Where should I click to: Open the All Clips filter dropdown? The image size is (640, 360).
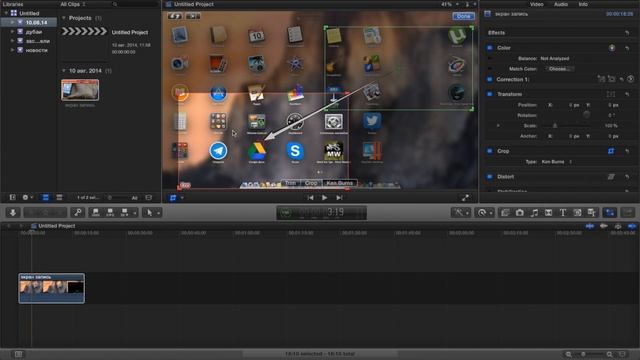click(72, 4)
